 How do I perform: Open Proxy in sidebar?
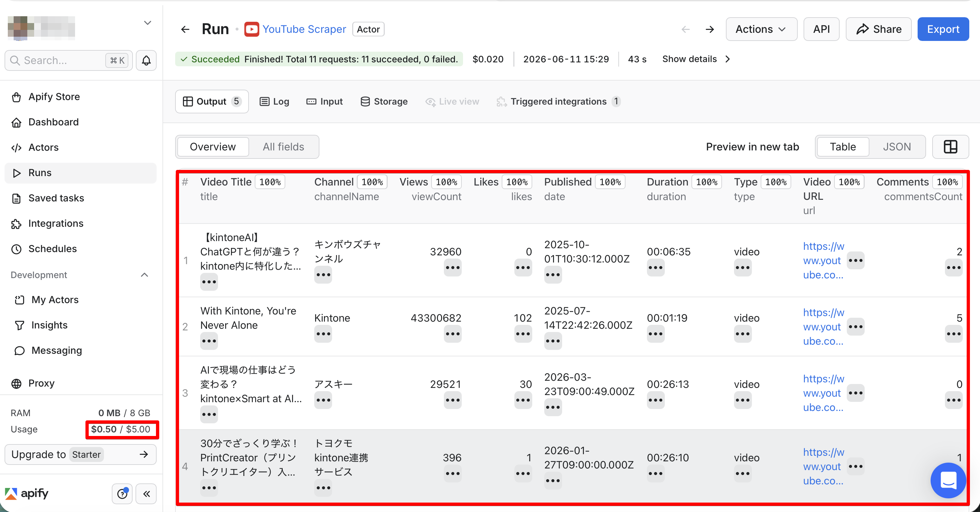tap(80, 383)
